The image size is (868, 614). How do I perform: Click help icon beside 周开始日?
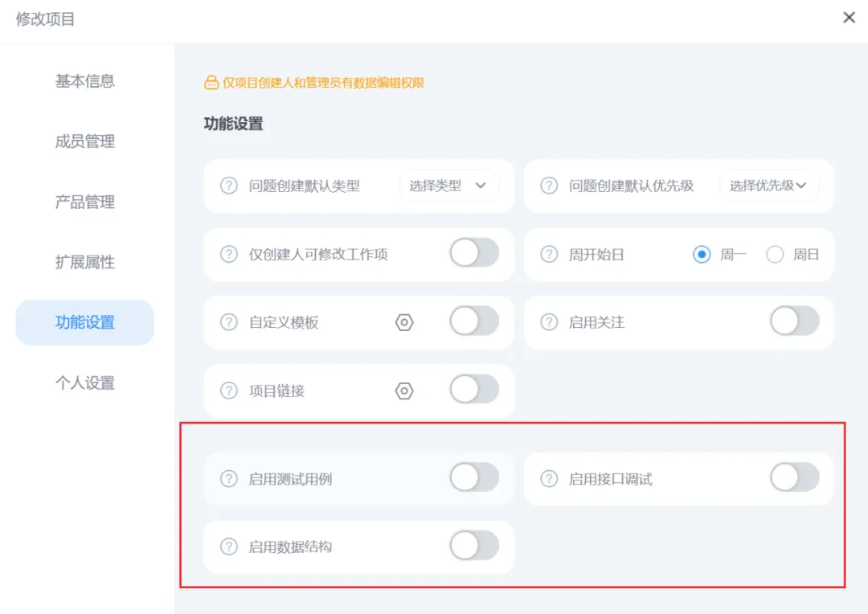click(x=549, y=255)
